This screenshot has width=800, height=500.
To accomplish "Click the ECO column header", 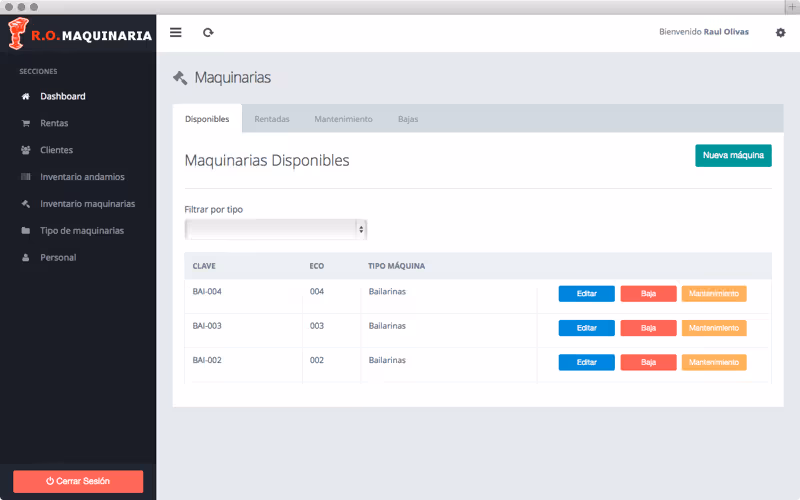I will (x=316, y=266).
